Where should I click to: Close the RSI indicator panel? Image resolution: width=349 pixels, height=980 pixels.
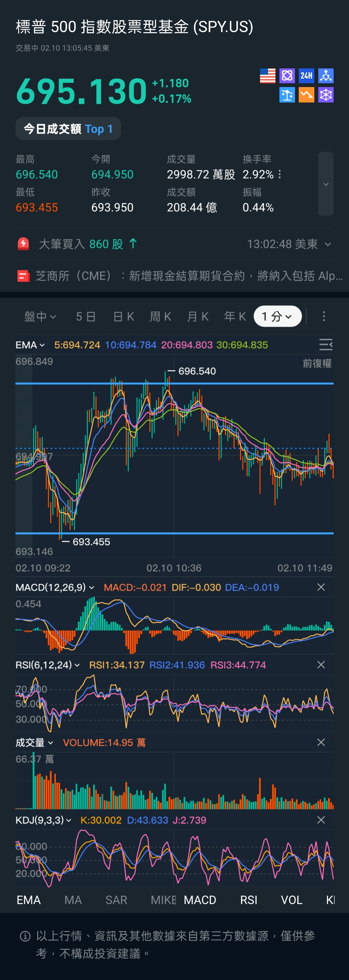coord(321,665)
